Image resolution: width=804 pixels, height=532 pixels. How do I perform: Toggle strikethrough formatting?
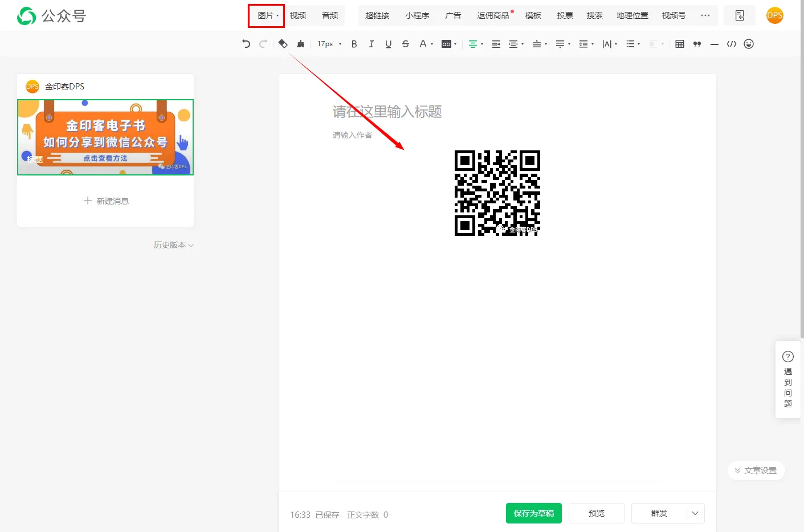coord(406,44)
